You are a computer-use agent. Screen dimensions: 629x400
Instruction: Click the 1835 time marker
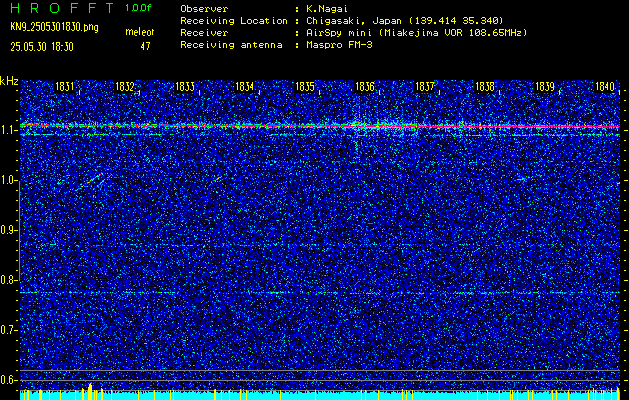305,86
